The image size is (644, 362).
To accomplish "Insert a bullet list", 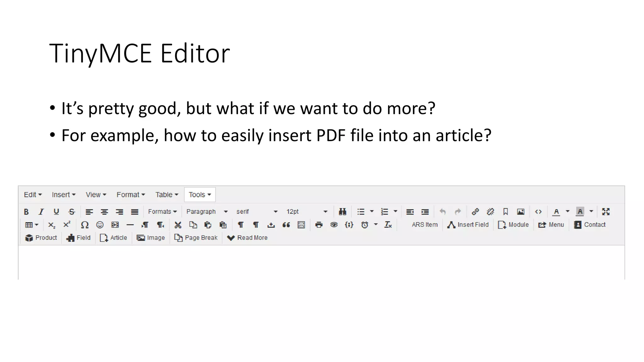I will [x=361, y=212].
